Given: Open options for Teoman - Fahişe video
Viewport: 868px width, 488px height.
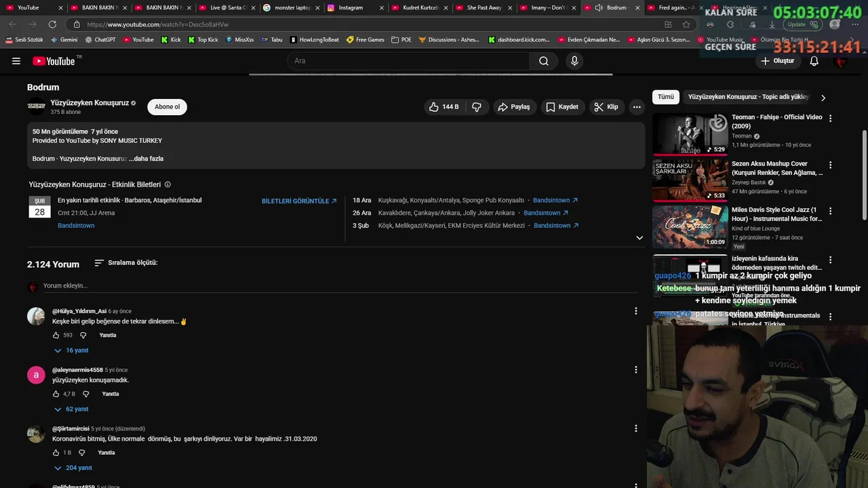Looking at the screenshot, I should point(830,118).
